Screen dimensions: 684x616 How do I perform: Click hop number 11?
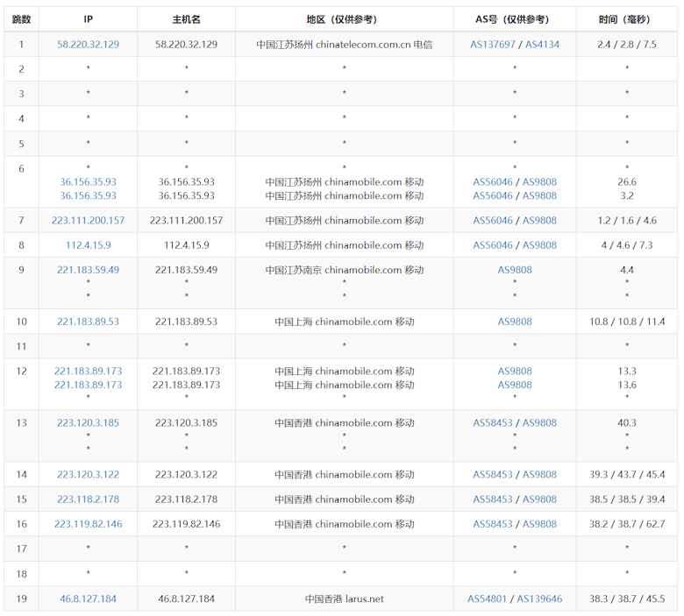[21, 347]
